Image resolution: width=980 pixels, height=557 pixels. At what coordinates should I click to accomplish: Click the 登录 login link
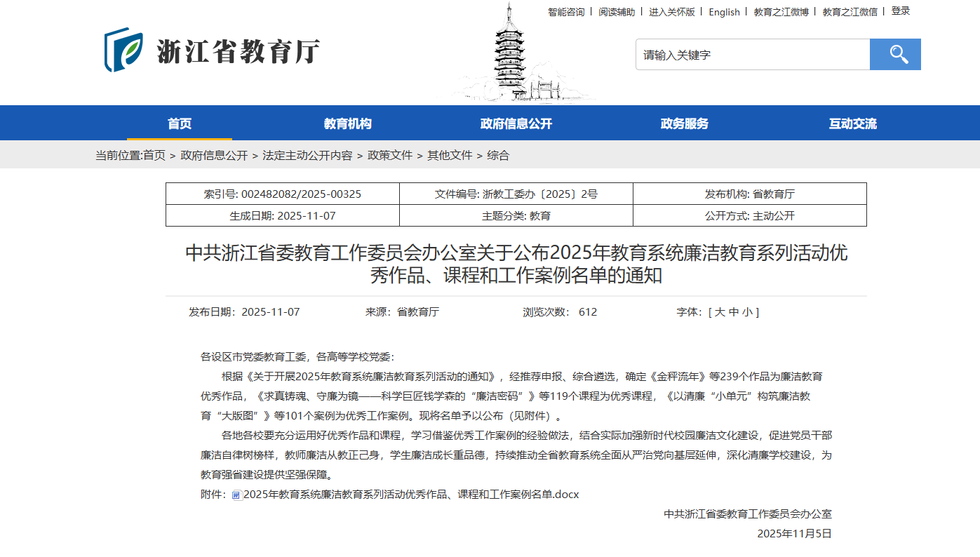tap(901, 11)
